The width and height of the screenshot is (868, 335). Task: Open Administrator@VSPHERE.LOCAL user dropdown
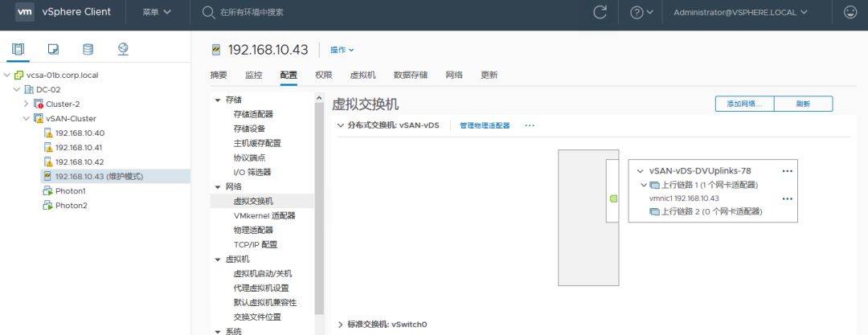point(740,12)
